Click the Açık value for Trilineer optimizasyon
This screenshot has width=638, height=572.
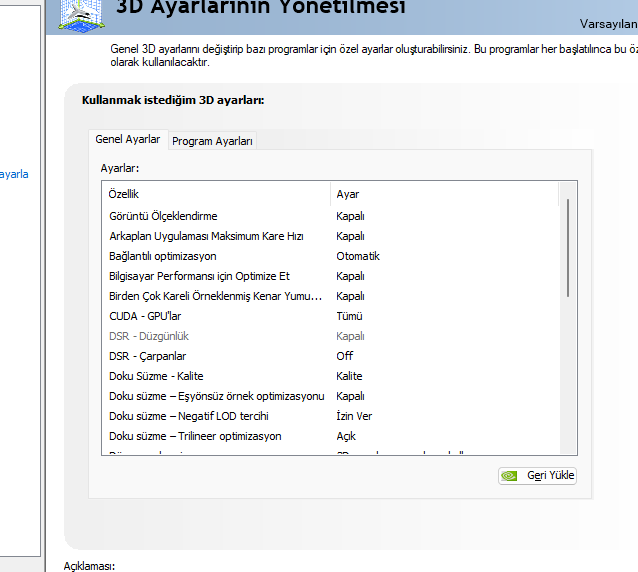pyautogui.click(x=346, y=436)
